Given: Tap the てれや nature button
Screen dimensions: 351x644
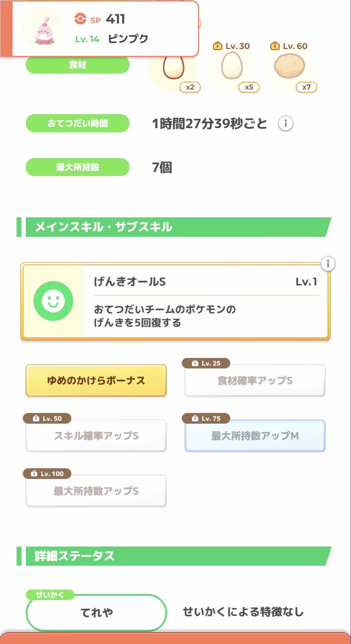Looking at the screenshot, I should coord(96,612).
